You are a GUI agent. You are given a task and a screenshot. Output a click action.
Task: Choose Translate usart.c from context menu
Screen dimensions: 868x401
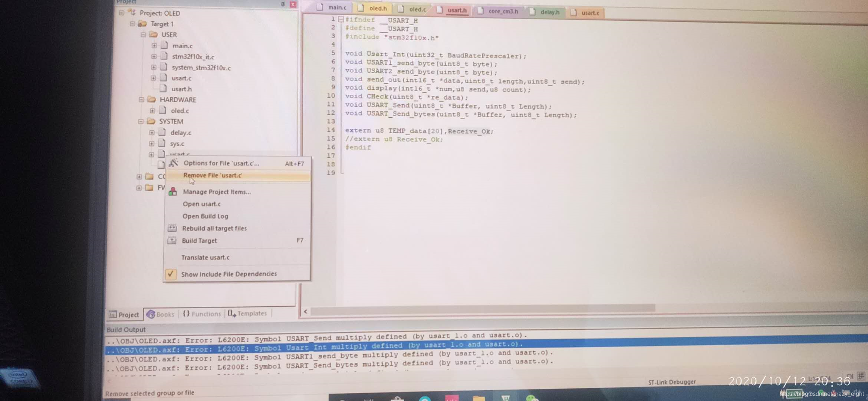click(206, 257)
